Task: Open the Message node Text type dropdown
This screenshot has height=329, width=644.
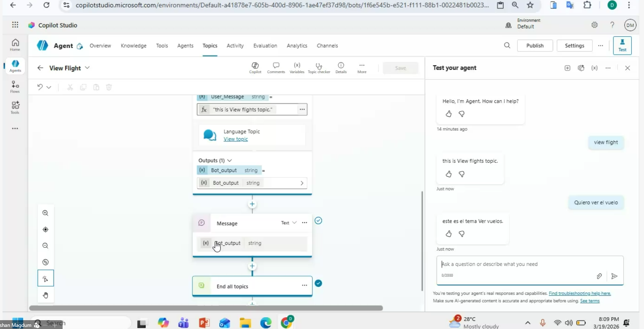Action: (289, 223)
